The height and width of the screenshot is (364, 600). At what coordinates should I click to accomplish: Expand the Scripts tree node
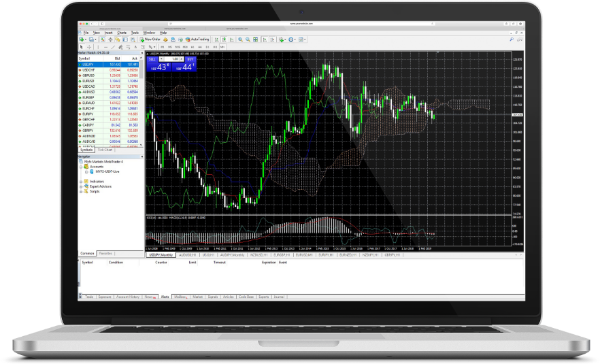pyautogui.click(x=81, y=191)
